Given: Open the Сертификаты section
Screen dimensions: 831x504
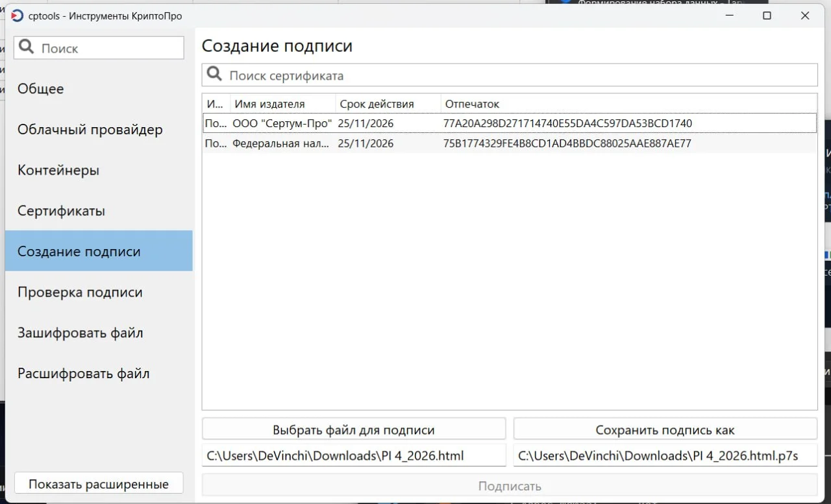Looking at the screenshot, I should [99, 211].
